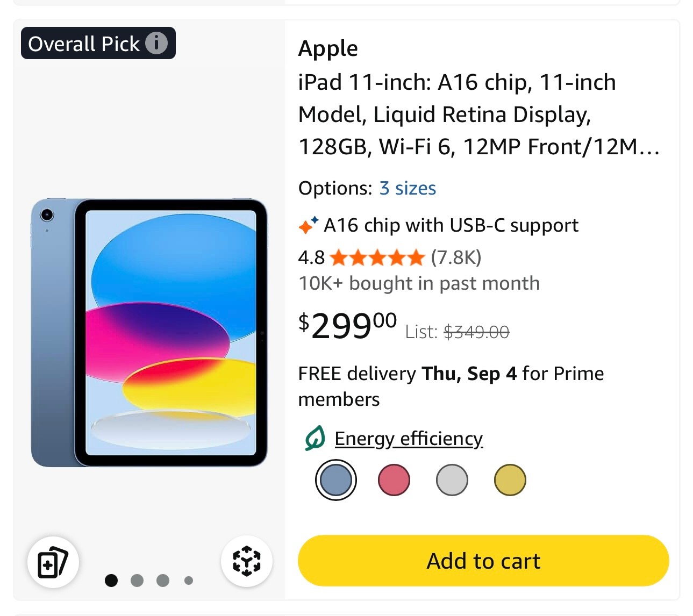693x616 pixels.
Task: Click the (7.8K) reviews count
Action: pyautogui.click(x=456, y=257)
